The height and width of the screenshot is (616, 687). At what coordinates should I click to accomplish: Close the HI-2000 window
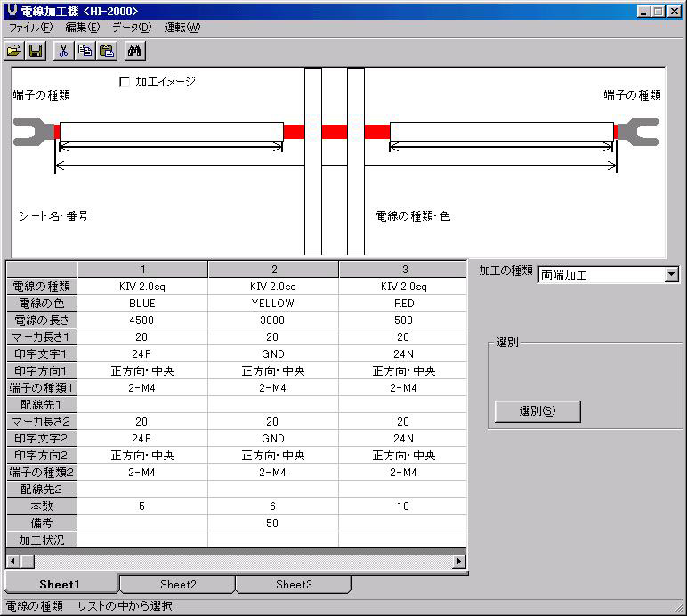674,11
